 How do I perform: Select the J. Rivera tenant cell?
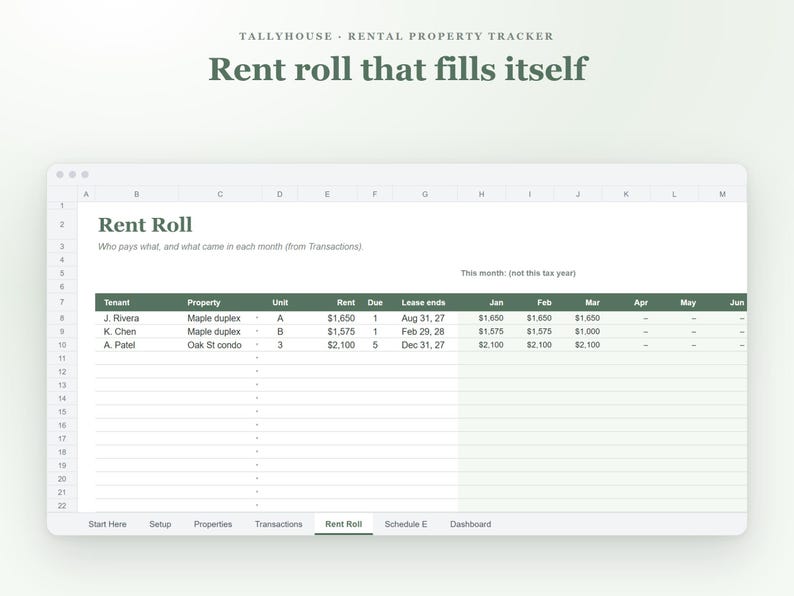pos(137,318)
